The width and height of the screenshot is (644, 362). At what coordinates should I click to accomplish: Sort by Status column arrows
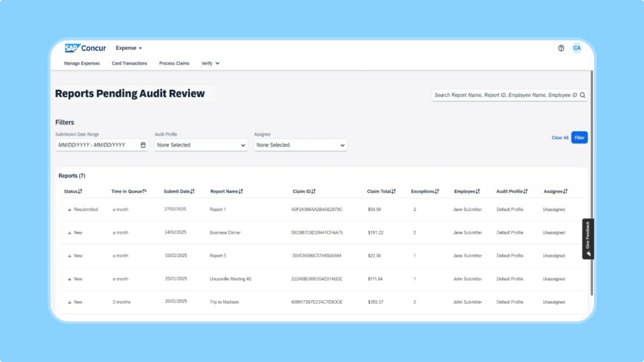point(80,191)
